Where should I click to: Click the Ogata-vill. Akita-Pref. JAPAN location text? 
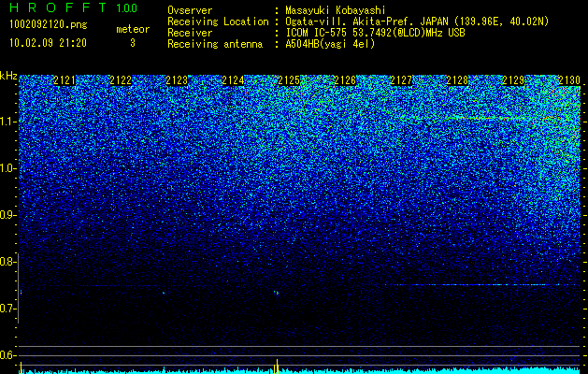tap(366, 22)
